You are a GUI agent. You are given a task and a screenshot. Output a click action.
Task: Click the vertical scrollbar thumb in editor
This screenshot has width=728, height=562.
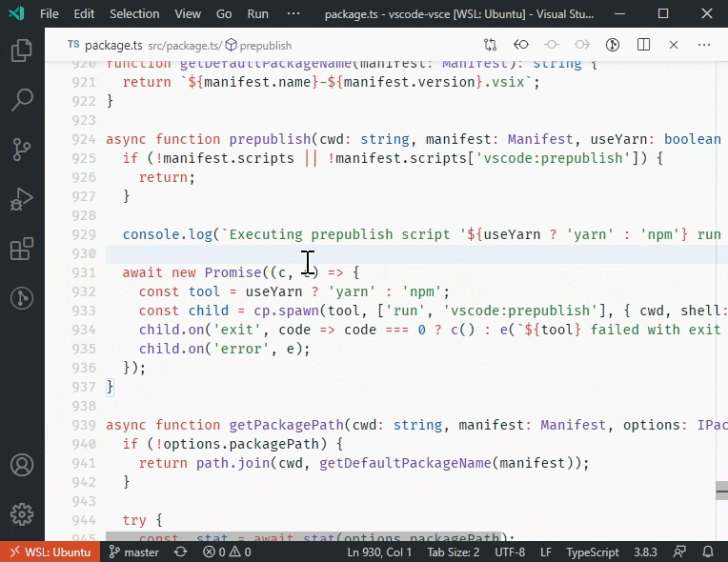721,489
